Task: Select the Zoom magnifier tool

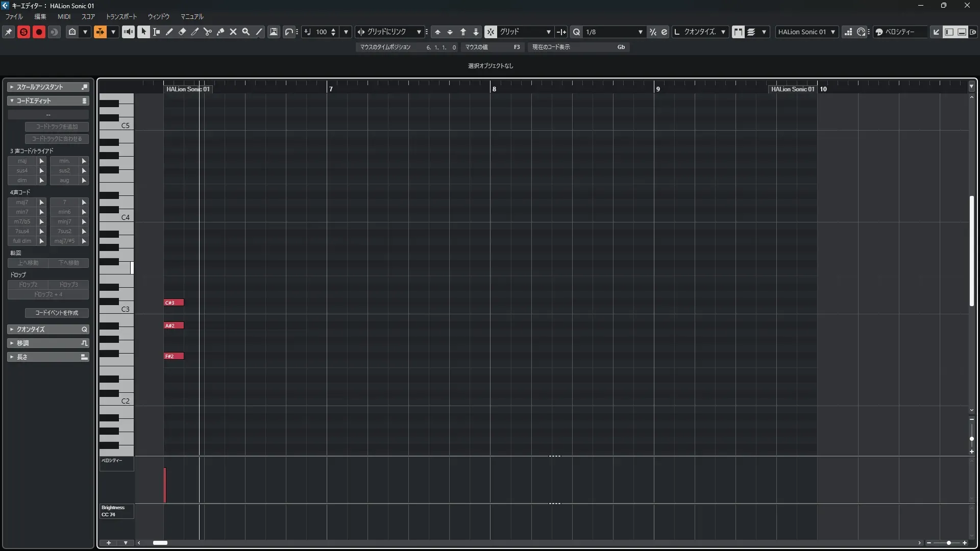Action: click(246, 32)
